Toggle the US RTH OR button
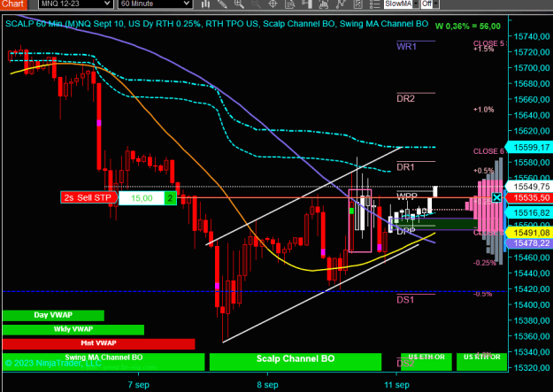 (481, 362)
